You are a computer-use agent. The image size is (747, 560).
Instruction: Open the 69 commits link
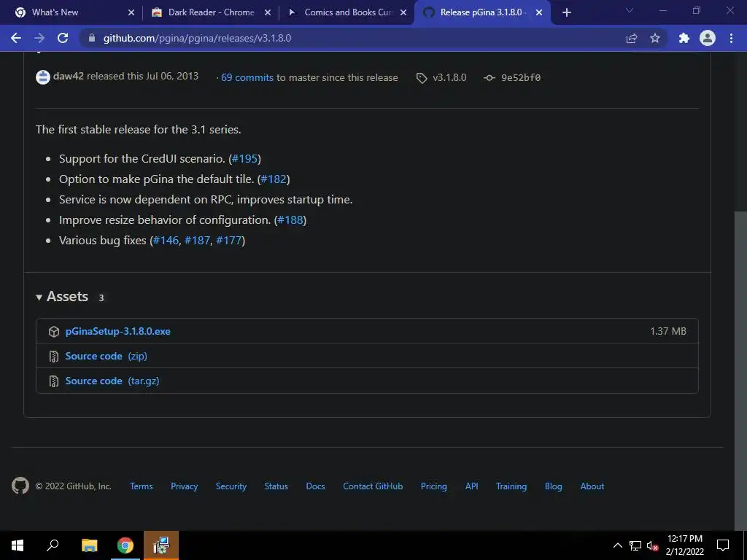(247, 77)
